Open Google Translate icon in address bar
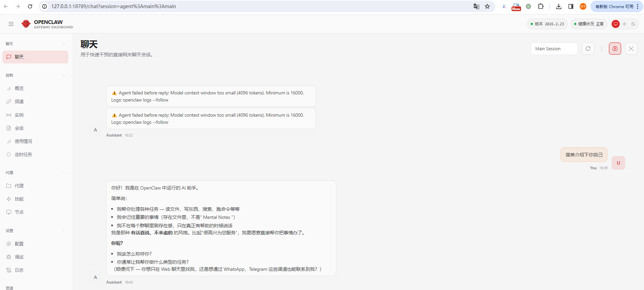 (476, 6)
